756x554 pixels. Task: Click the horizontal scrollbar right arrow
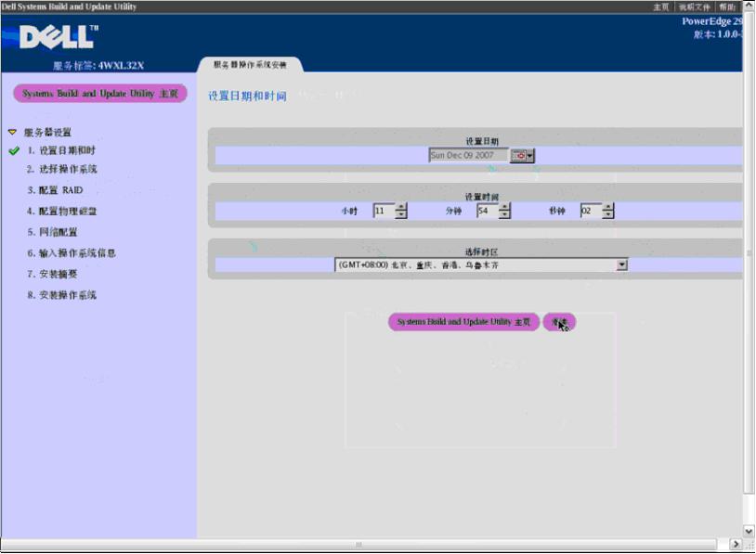coord(736,544)
